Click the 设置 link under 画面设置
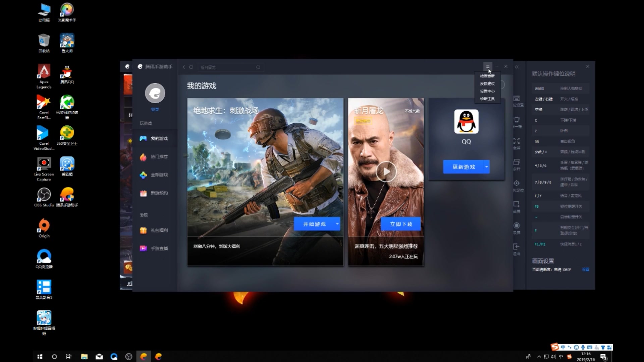The width and height of the screenshot is (644, 362). pyautogui.click(x=586, y=269)
